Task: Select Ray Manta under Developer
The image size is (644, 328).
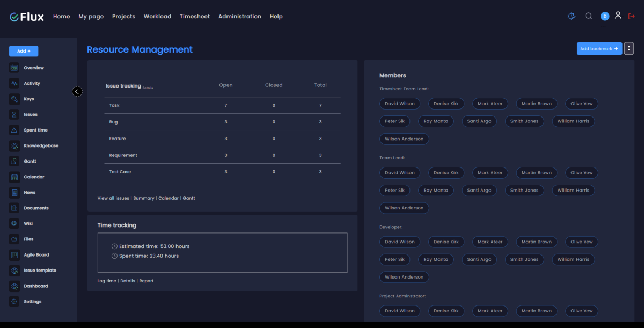Action: pyautogui.click(x=436, y=259)
